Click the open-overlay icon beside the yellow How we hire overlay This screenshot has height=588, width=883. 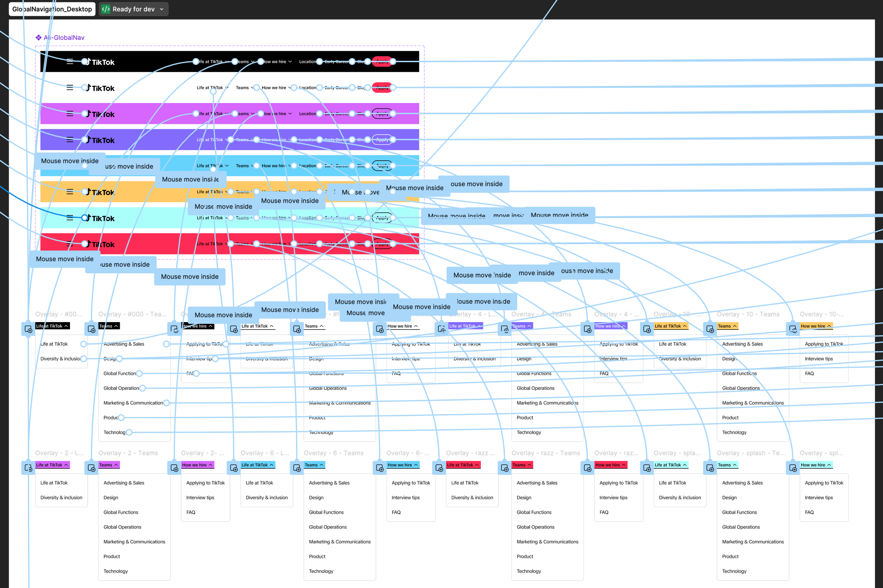[x=794, y=329]
